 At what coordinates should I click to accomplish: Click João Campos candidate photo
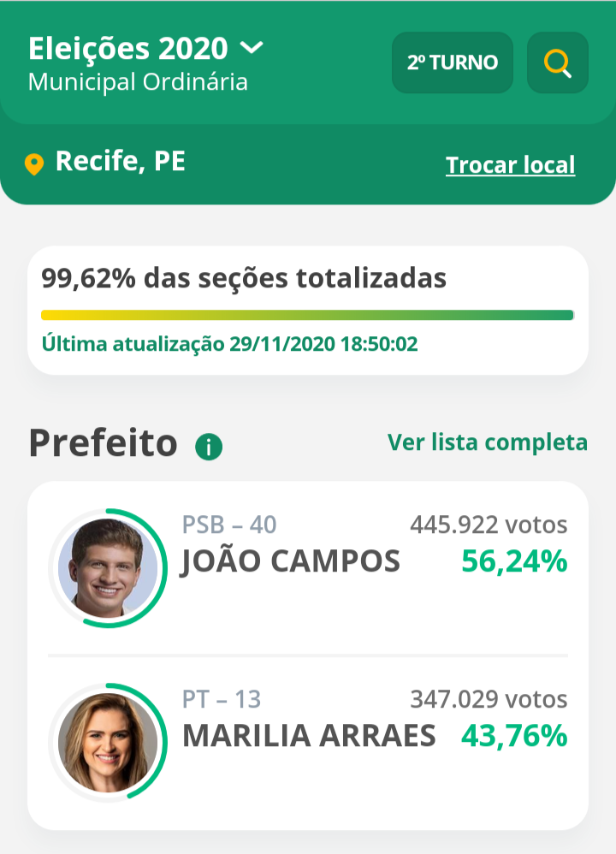click(x=108, y=567)
